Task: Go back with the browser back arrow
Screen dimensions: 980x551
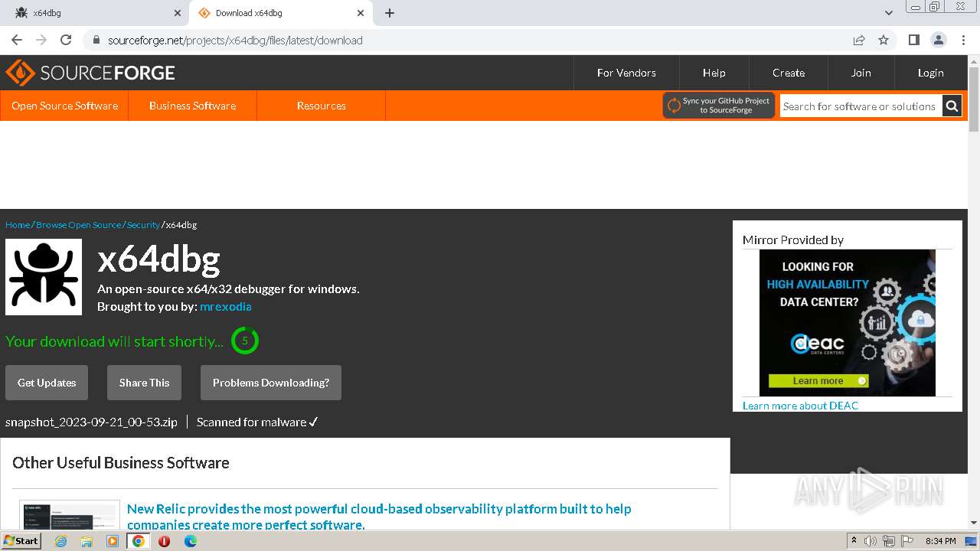Action: pyautogui.click(x=17, y=40)
